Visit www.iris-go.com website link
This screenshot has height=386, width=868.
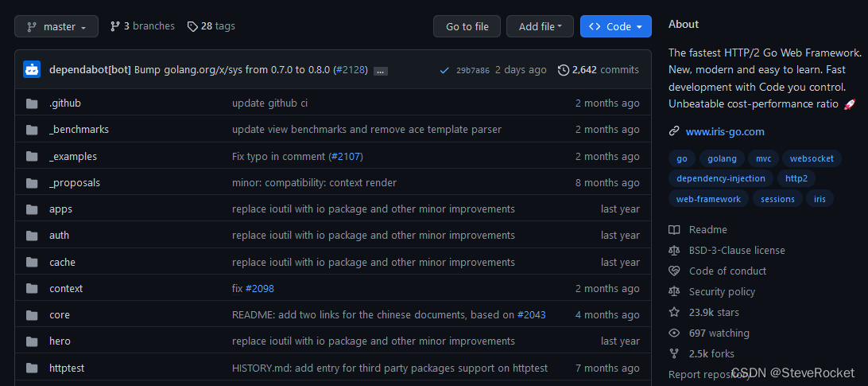click(725, 132)
